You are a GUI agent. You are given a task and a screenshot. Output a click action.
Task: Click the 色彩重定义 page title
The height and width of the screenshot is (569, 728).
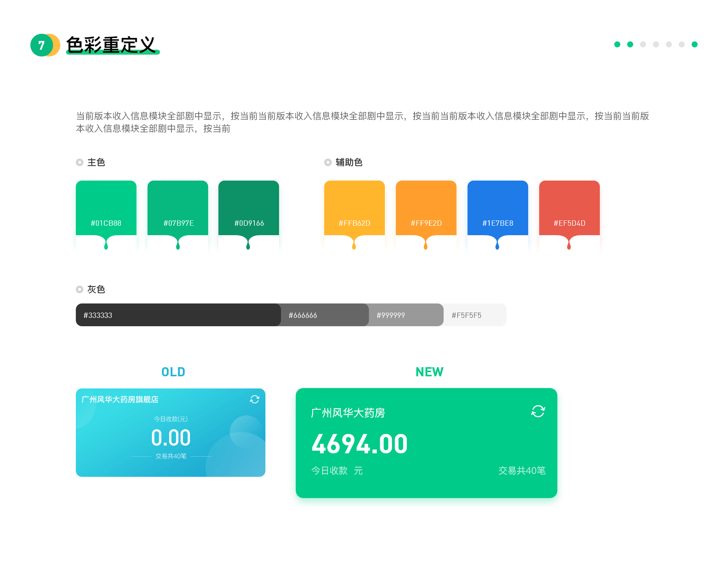[111, 45]
